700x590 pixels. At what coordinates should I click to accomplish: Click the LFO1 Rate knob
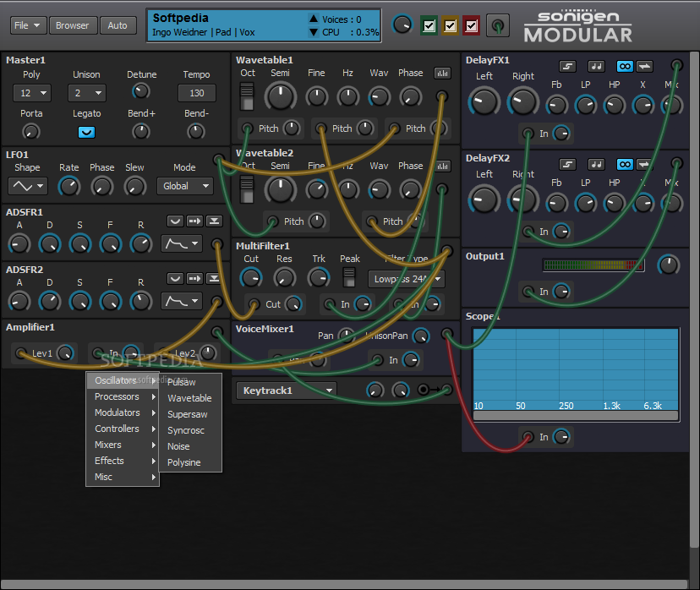pos(69,186)
